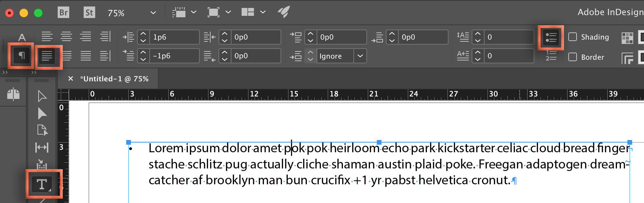Switch to Character Formatting Controls (A icon)

coord(22,37)
